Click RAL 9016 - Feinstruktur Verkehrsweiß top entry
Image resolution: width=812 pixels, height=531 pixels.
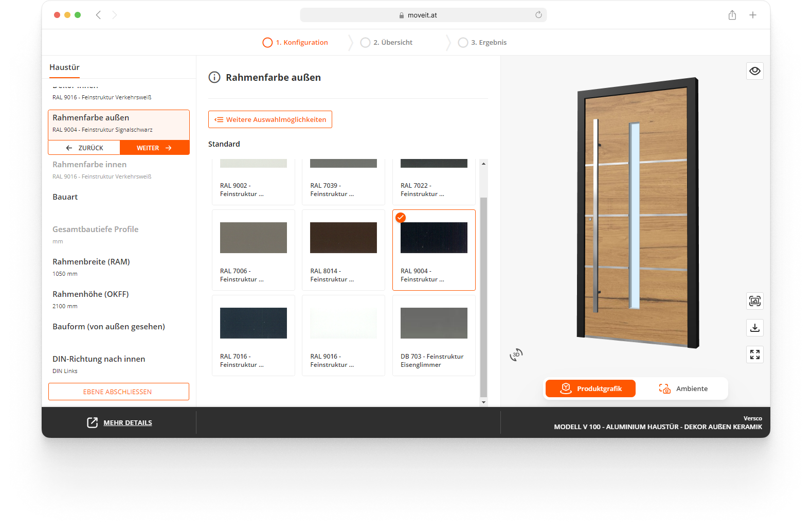(102, 97)
